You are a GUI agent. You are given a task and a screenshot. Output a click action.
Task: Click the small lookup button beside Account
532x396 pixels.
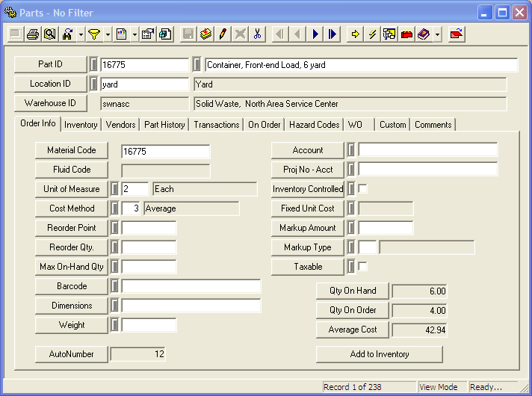[x=351, y=150]
